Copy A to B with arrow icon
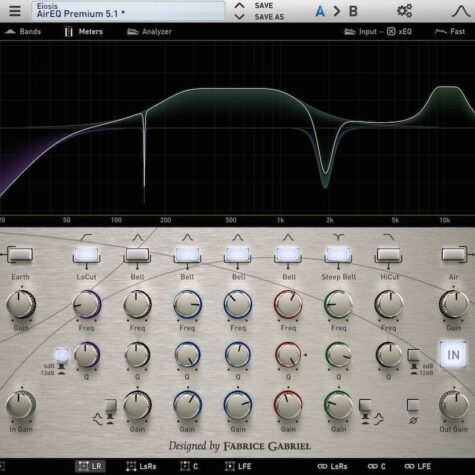This screenshot has width=475, height=475. [337, 11]
